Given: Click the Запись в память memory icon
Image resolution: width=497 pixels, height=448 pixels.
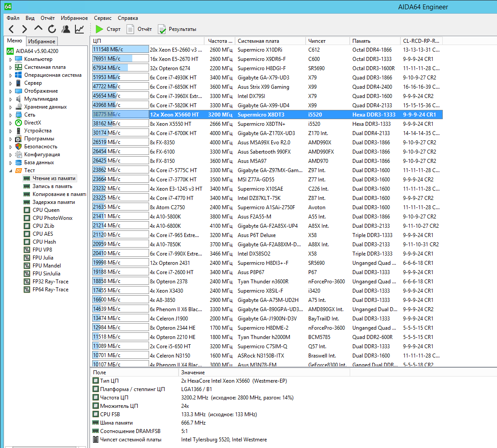Looking at the screenshot, I should 27,186.
